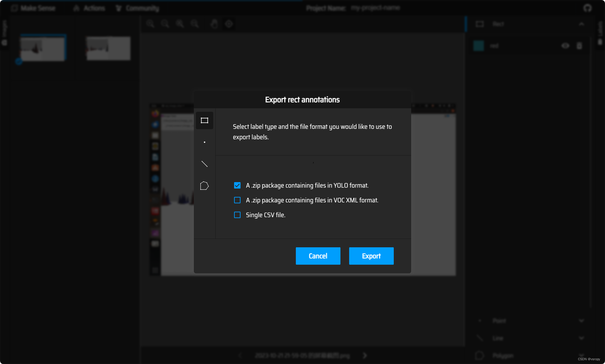This screenshot has height=364, width=605.
Task: Click the Export button
Action: point(371,256)
